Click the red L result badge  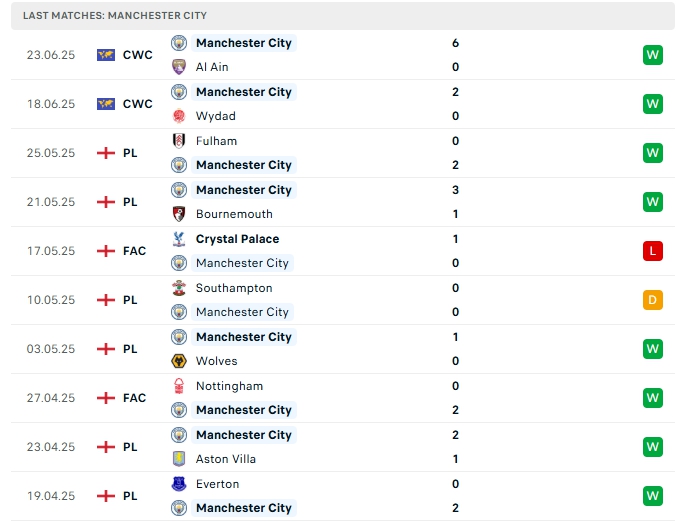(x=653, y=251)
